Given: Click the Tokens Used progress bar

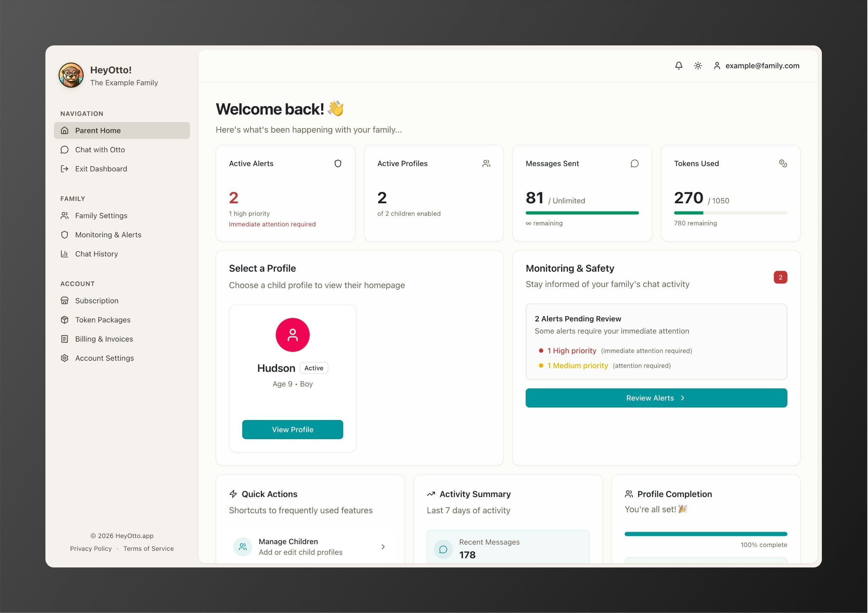Looking at the screenshot, I should [x=730, y=213].
